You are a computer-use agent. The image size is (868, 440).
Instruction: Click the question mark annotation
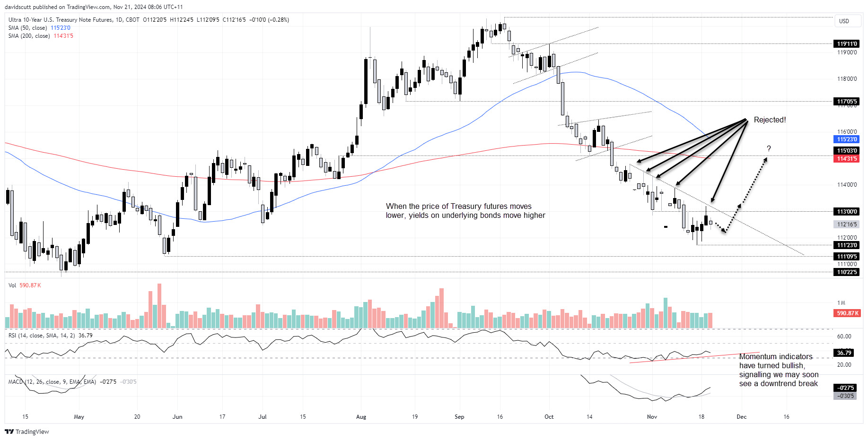pos(769,149)
